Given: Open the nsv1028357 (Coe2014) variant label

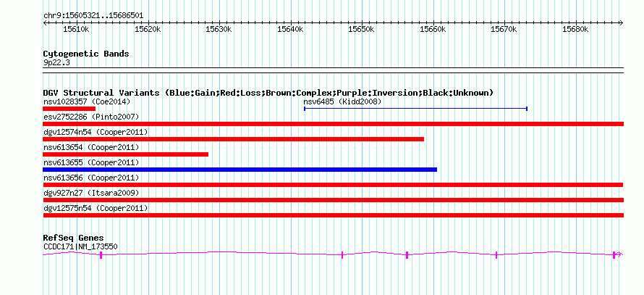Looking at the screenshot, I should 87,101.
